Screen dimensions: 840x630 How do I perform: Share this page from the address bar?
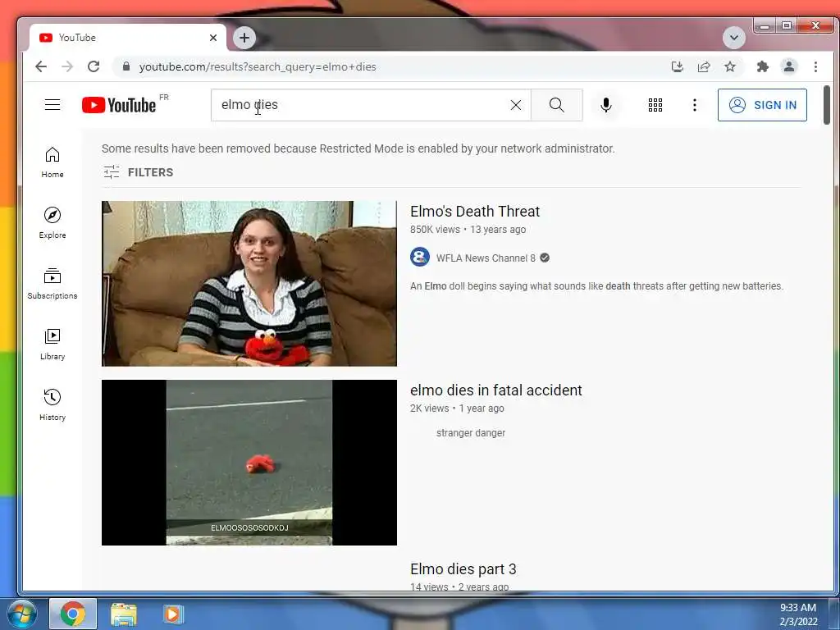click(x=703, y=66)
